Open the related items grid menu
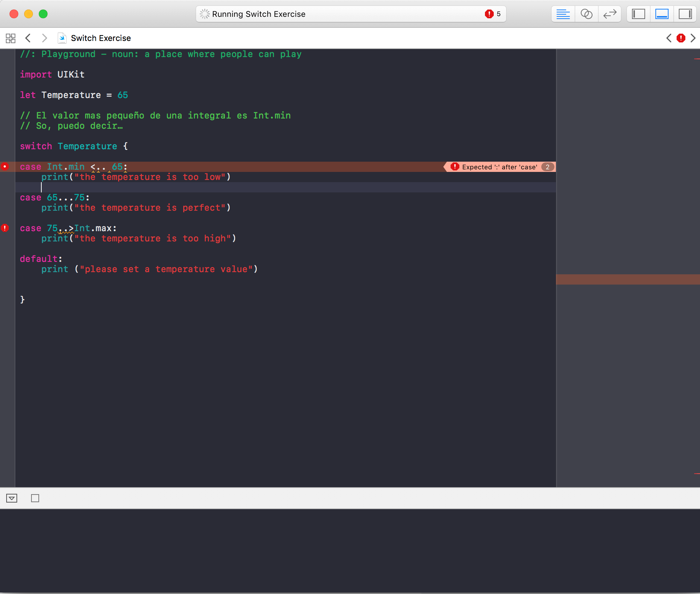Viewport: 700px width, 594px height. (x=11, y=38)
